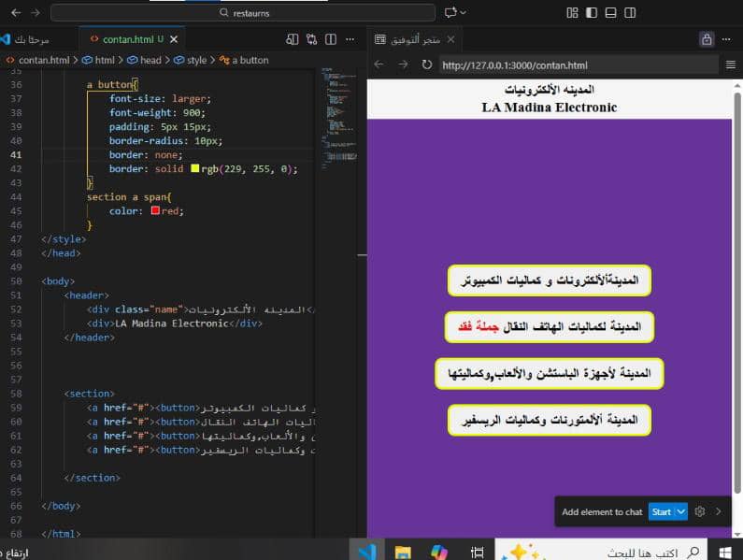
Task: Open Task View from the taskbar
Action: click(x=477, y=552)
